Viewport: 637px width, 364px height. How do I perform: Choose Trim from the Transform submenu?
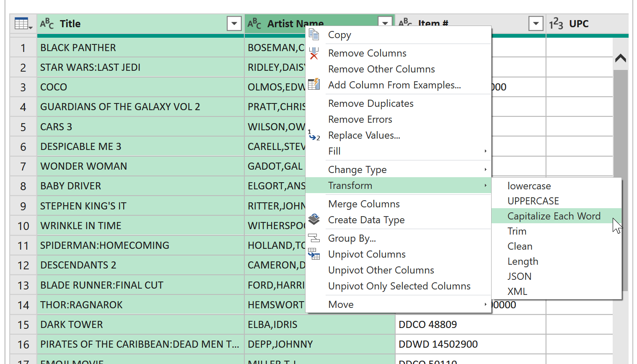click(557, 231)
